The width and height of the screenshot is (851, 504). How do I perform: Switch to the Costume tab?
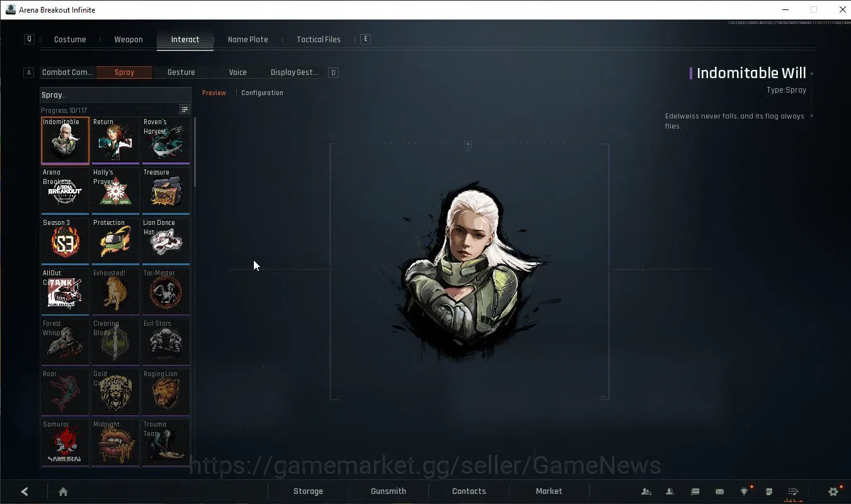click(70, 39)
